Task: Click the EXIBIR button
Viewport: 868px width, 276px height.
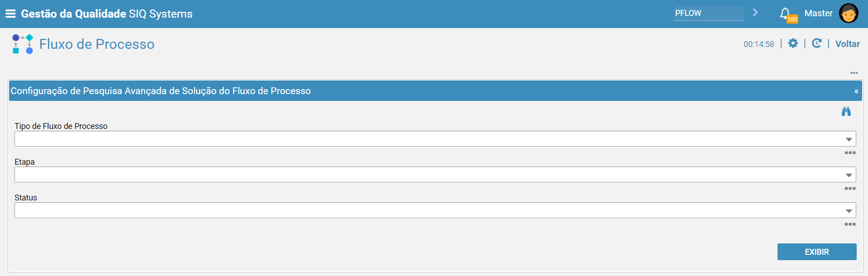Action: (x=817, y=252)
